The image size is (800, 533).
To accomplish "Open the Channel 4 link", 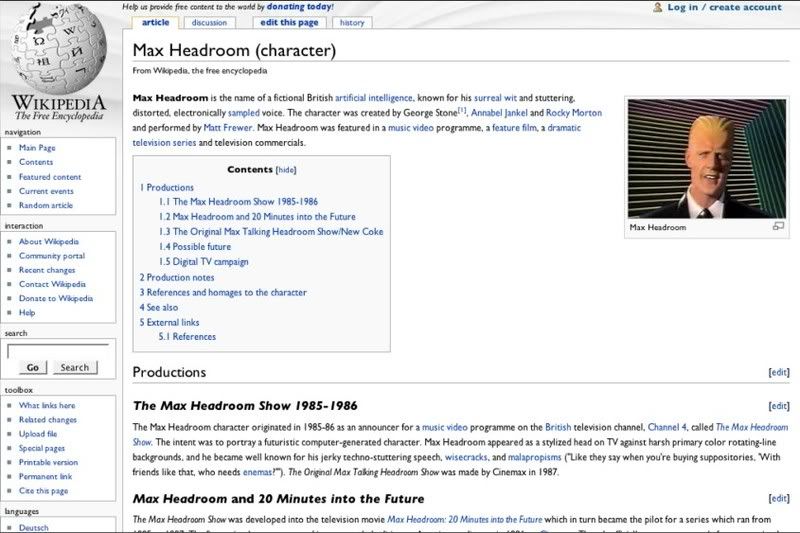I will [x=666, y=427].
